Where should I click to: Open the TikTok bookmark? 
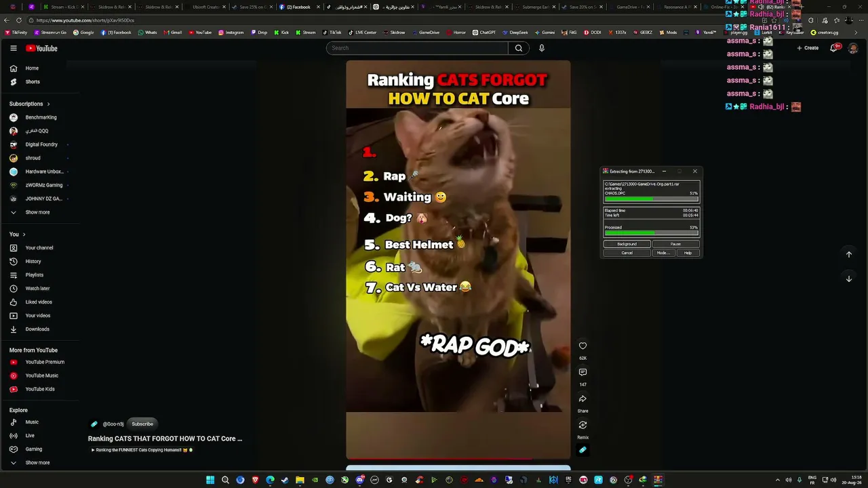(x=332, y=33)
